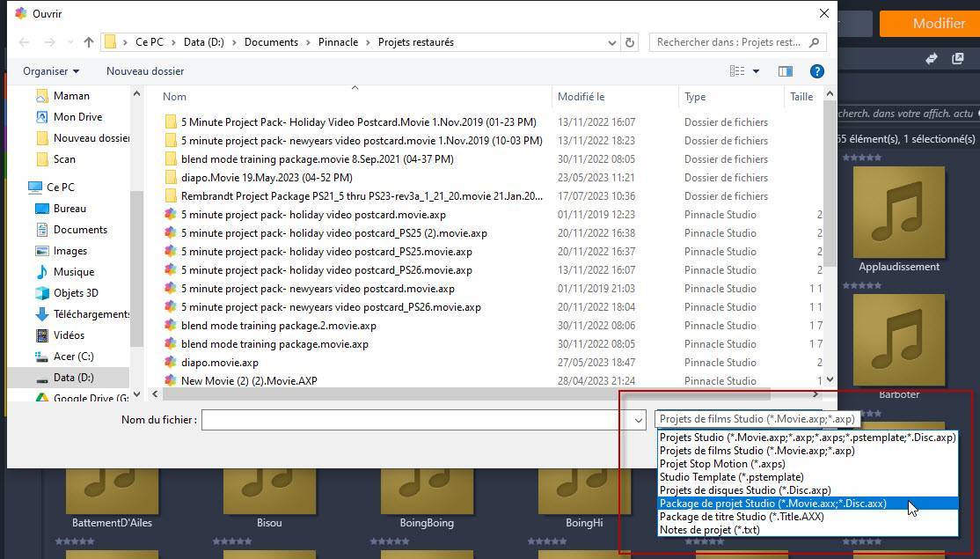This screenshot has height=559, width=980.
Task: Open Images in the navigation pane
Action: [70, 251]
